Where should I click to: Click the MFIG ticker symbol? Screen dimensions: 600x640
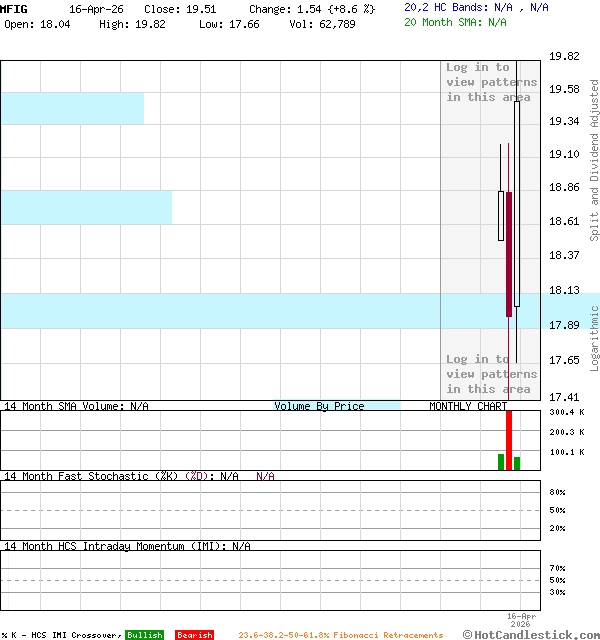pyautogui.click(x=15, y=8)
